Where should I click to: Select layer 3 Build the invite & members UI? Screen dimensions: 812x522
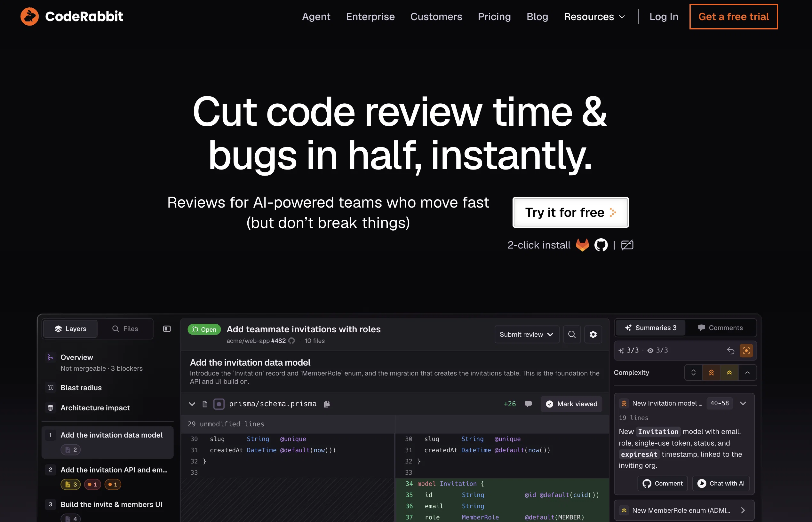tap(107, 509)
